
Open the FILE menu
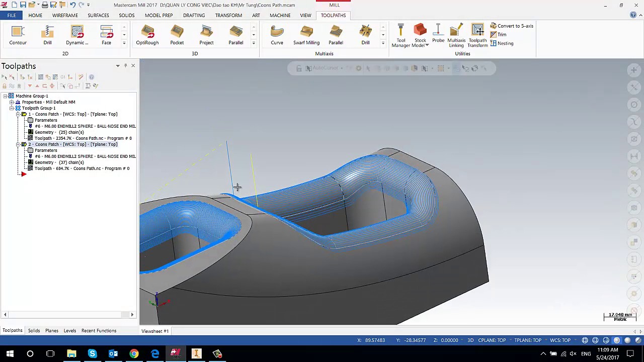pyautogui.click(x=12, y=16)
